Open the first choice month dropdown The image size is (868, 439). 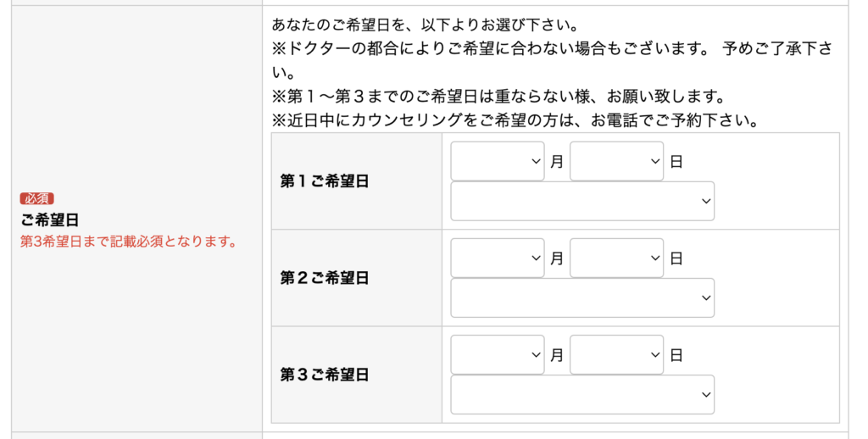(x=498, y=161)
